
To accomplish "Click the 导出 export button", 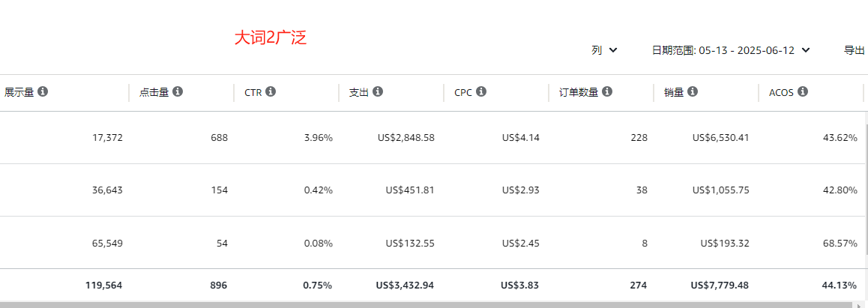I will tap(854, 50).
